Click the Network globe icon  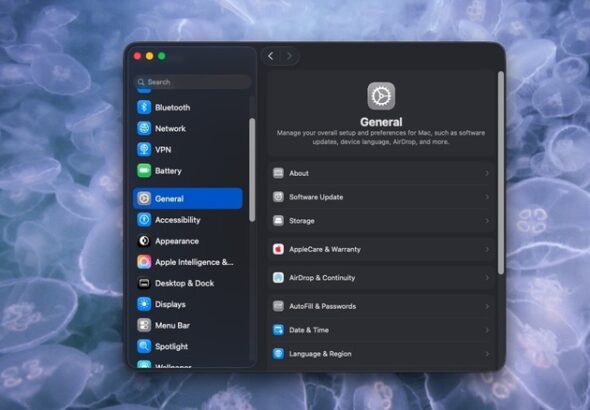[x=144, y=128]
